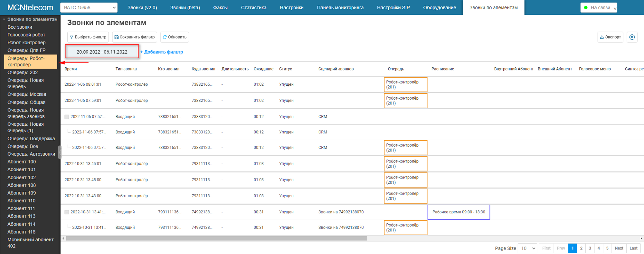
Task: Select Очередь: Для ГР in sidebar
Action: coord(26,50)
